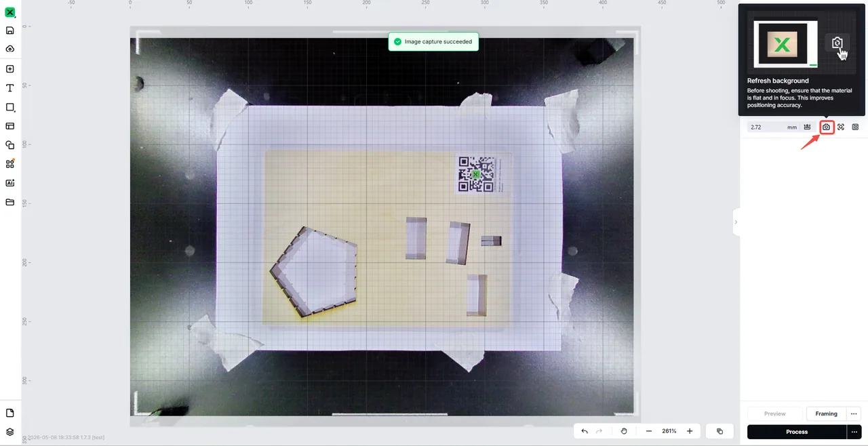The image size is (868, 446).
Task: Open more options next to Process
Action: (854, 432)
